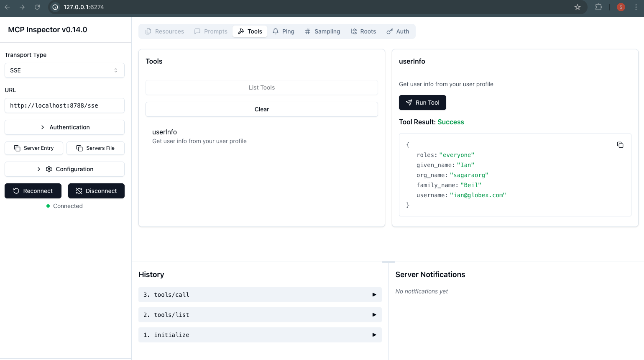Click the Ping bell icon
Image resolution: width=644 pixels, height=360 pixels.
point(276,31)
